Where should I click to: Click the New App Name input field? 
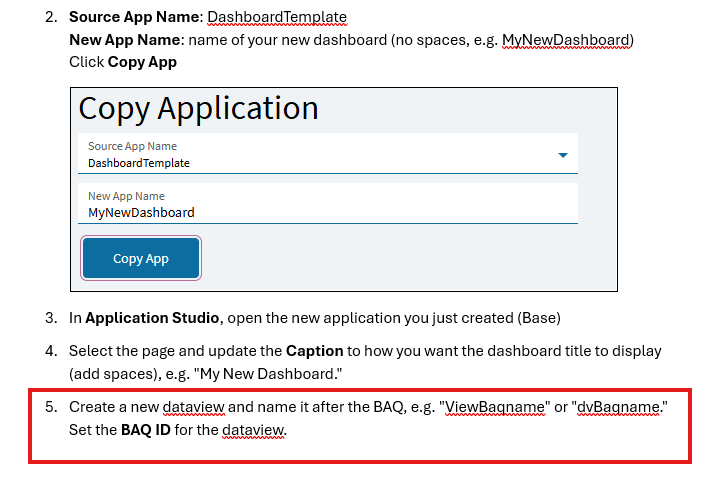point(328,204)
